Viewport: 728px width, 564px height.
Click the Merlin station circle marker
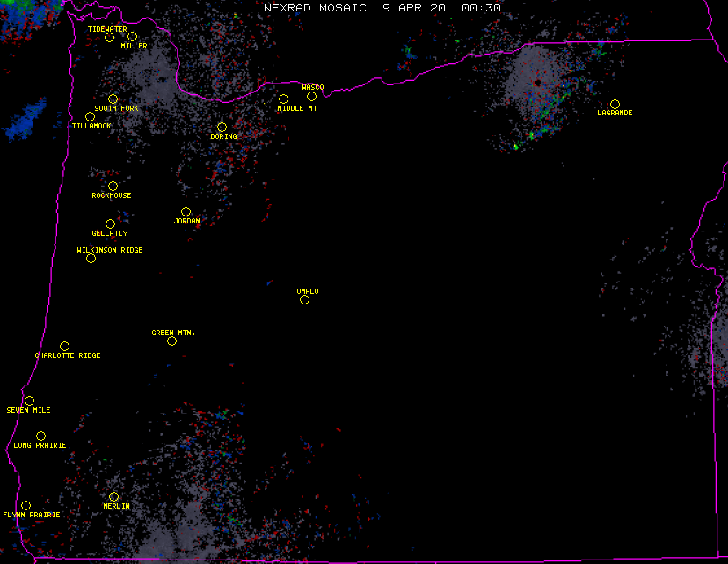pos(113,496)
